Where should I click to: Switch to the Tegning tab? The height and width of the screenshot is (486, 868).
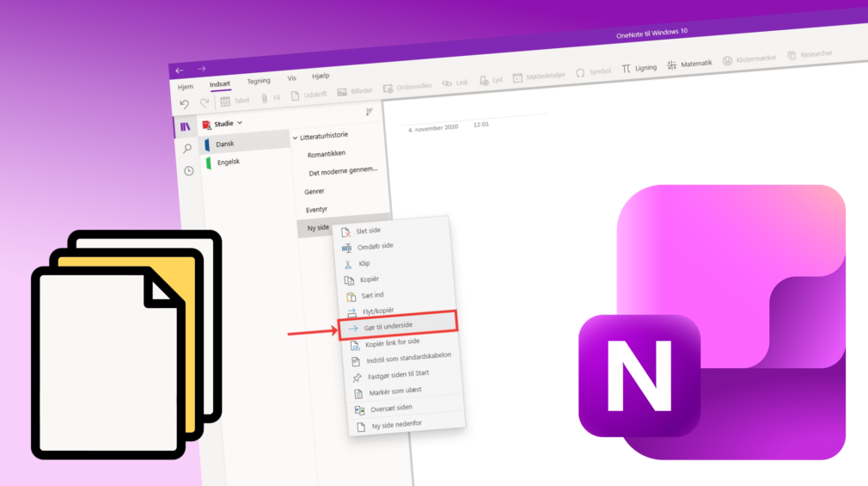[x=258, y=82]
